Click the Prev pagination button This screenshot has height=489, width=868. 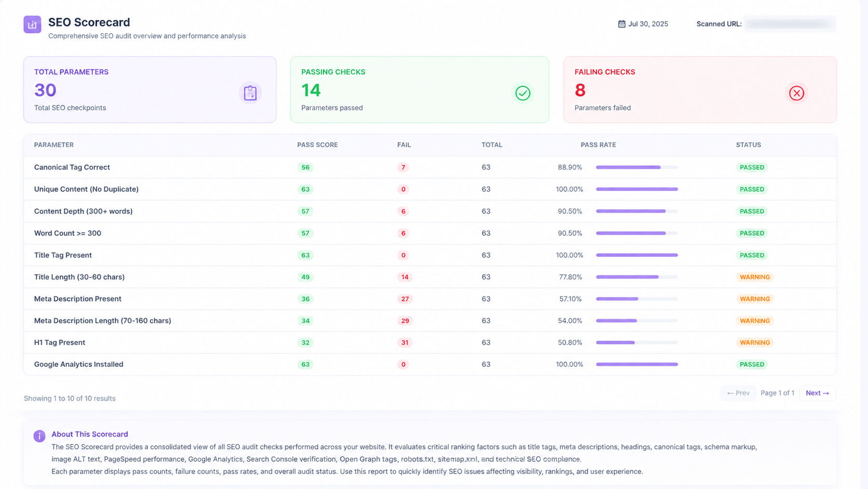(x=738, y=393)
